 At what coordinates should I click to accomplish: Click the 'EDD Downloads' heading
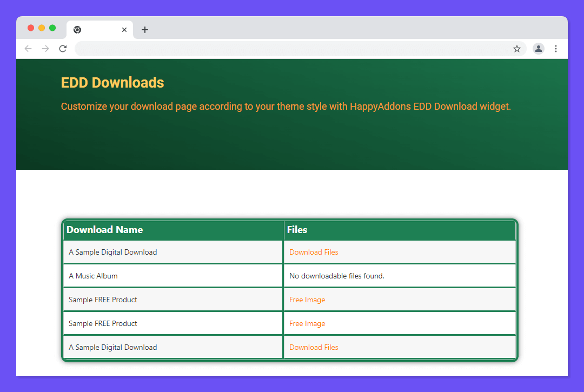tap(112, 83)
